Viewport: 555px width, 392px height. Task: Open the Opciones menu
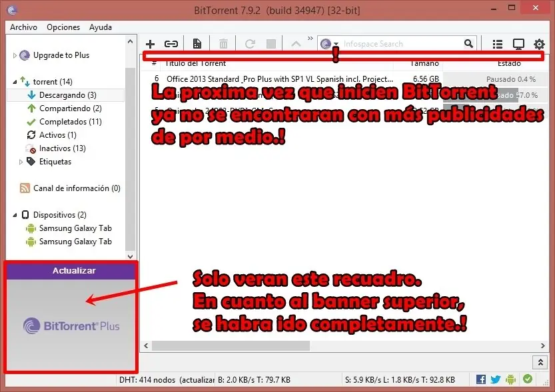pos(63,27)
